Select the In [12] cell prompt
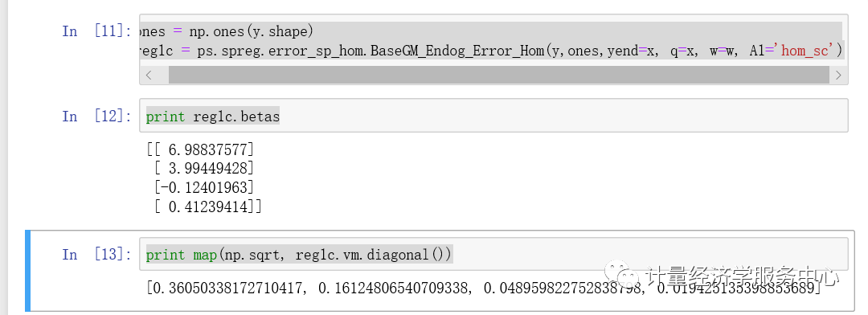This screenshot has width=868, height=315. point(96,117)
